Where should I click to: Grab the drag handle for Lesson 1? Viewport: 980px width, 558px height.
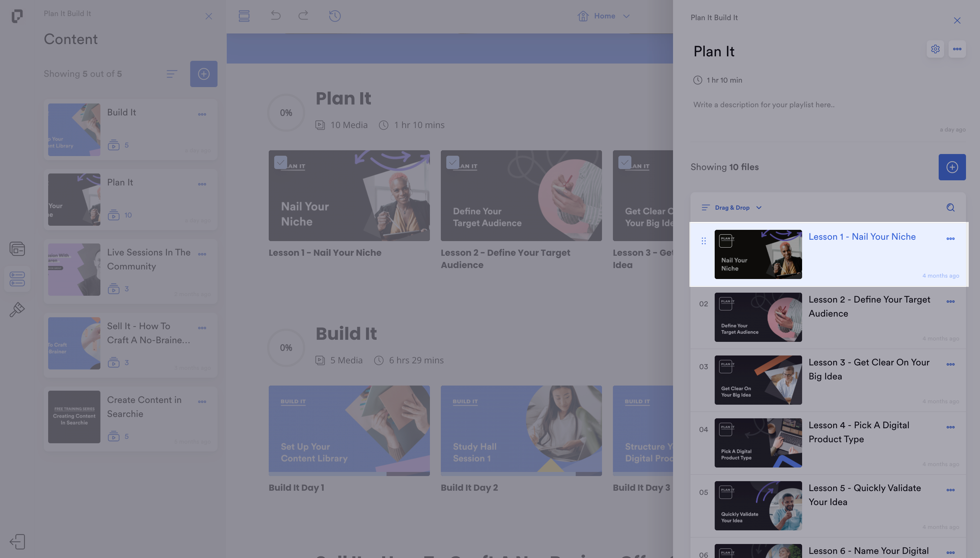click(x=703, y=241)
